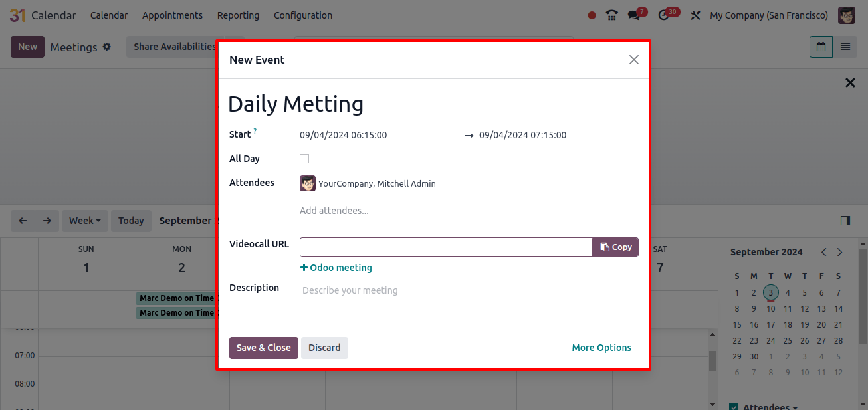
Task: Jump to Today in calendar
Action: [131, 221]
